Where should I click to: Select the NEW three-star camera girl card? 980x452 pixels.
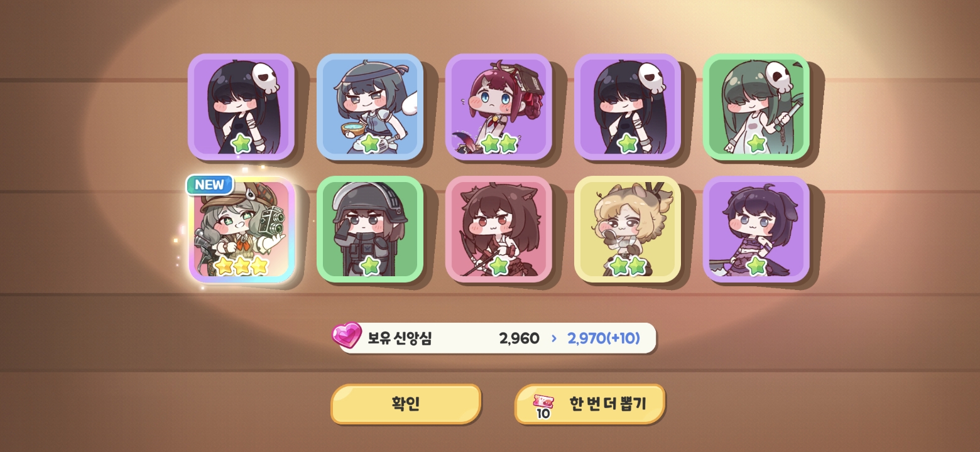[x=242, y=230]
